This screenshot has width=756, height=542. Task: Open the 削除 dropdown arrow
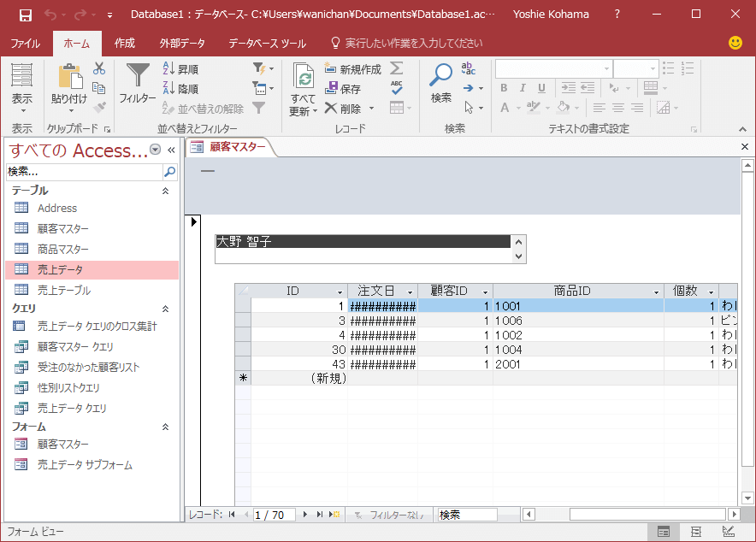tap(372, 109)
